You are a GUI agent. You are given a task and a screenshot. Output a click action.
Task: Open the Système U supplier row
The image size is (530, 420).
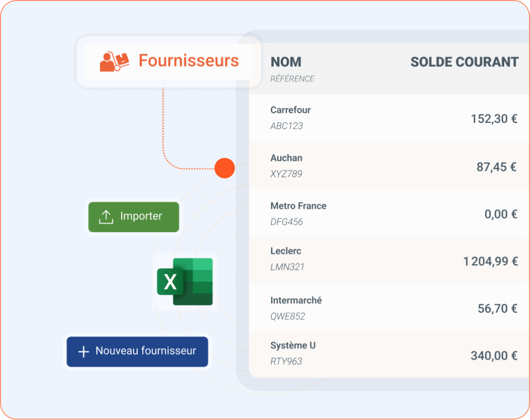[x=389, y=354]
